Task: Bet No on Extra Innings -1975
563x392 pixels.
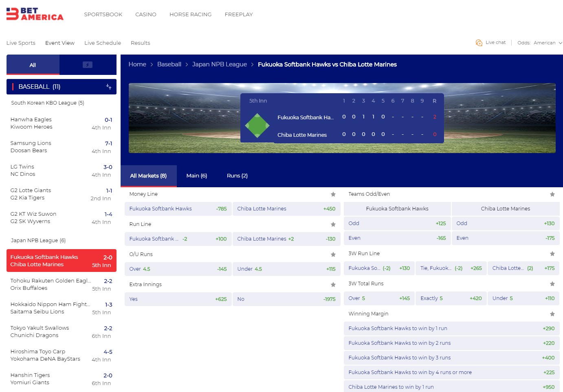Action: pos(286,299)
